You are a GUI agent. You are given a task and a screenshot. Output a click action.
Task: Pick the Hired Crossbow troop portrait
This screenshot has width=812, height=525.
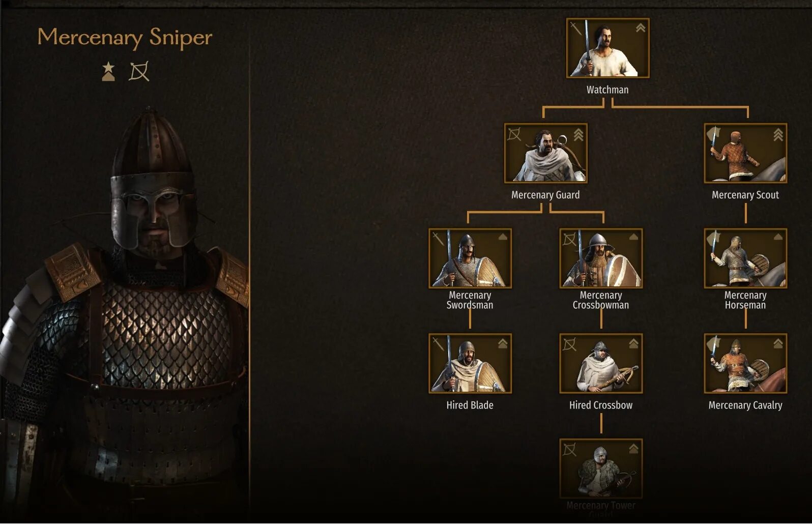(x=600, y=364)
